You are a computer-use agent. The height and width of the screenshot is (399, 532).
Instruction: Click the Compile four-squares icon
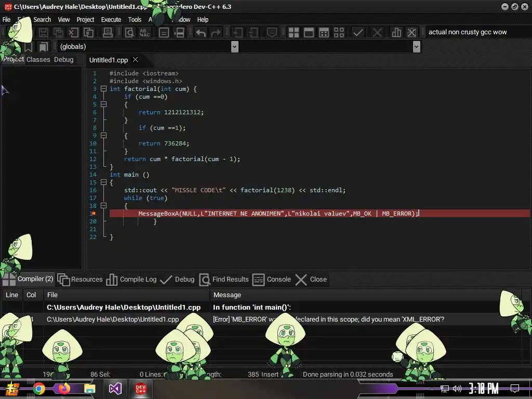(x=294, y=33)
